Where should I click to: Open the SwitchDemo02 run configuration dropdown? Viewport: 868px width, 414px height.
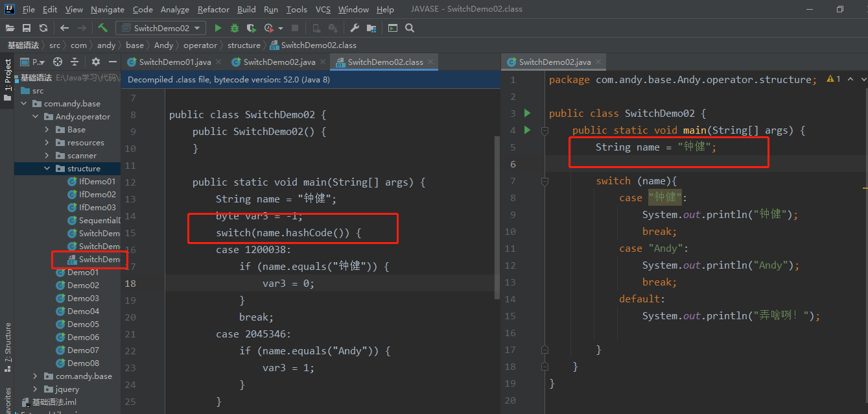[161, 28]
